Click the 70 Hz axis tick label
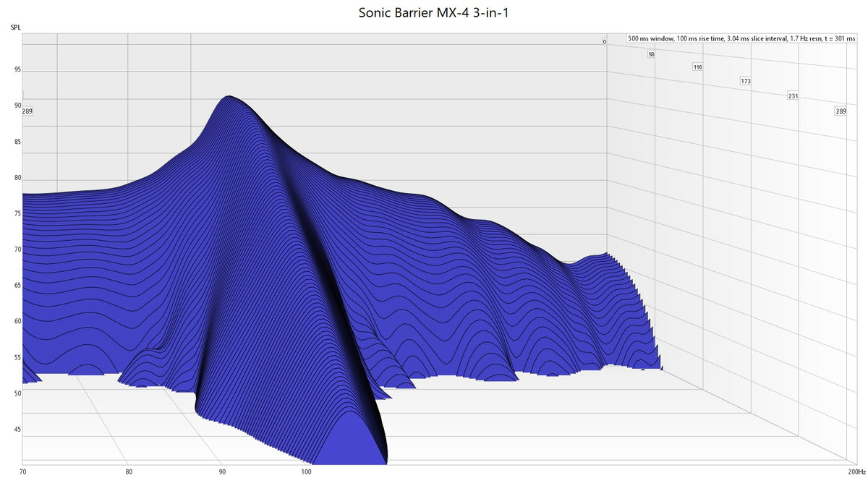868x478 pixels. (24, 471)
